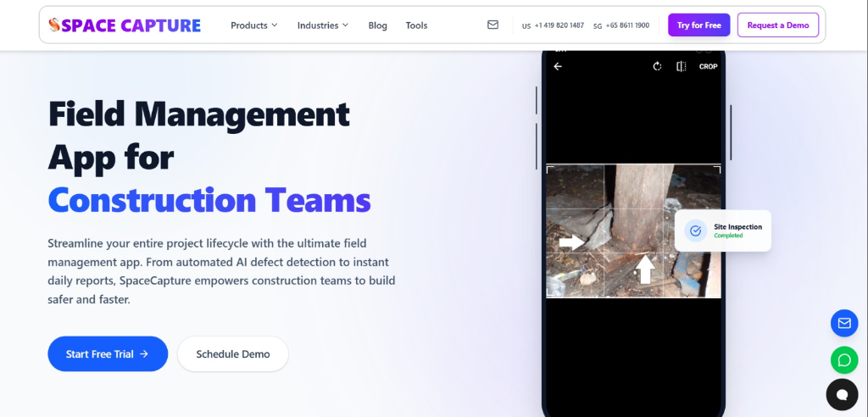Click the Request a Demo button

tap(778, 25)
